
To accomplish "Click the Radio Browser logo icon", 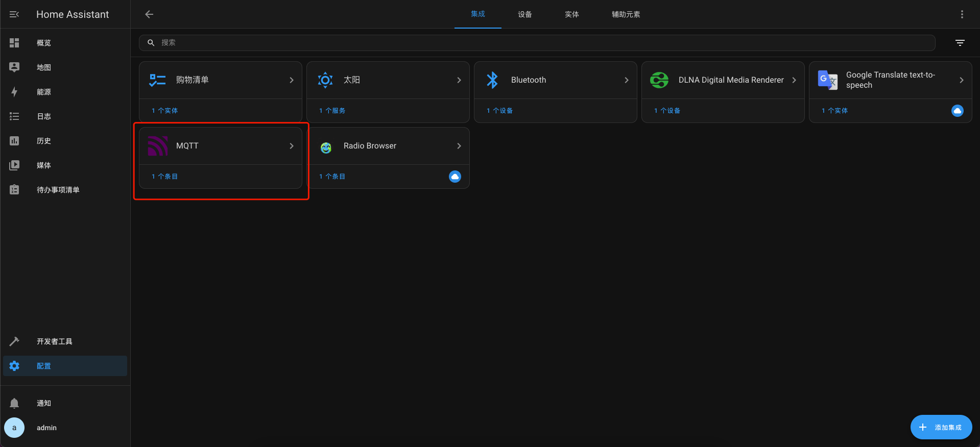I will (326, 147).
